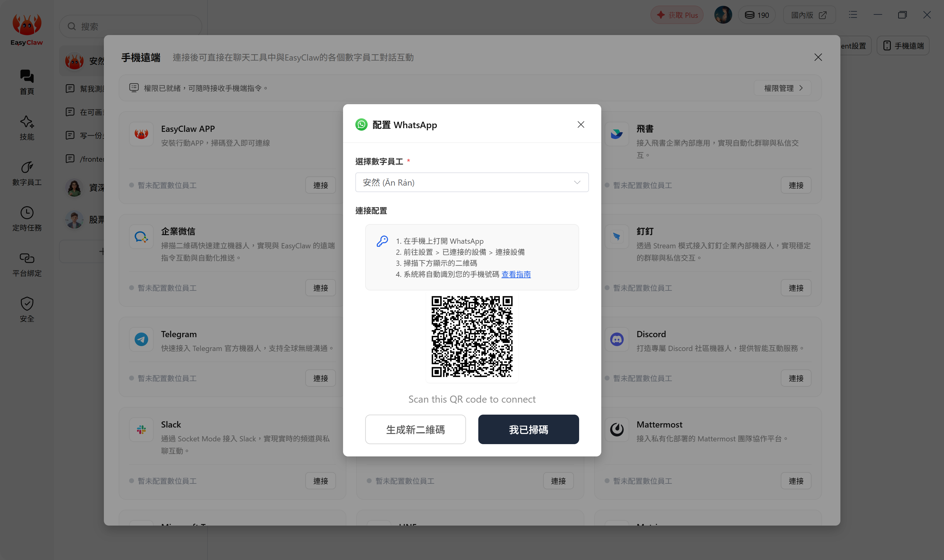The image size is (944, 560).
Task: Click 連接 in the bottom middle card
Action: [x=558, y=481]
